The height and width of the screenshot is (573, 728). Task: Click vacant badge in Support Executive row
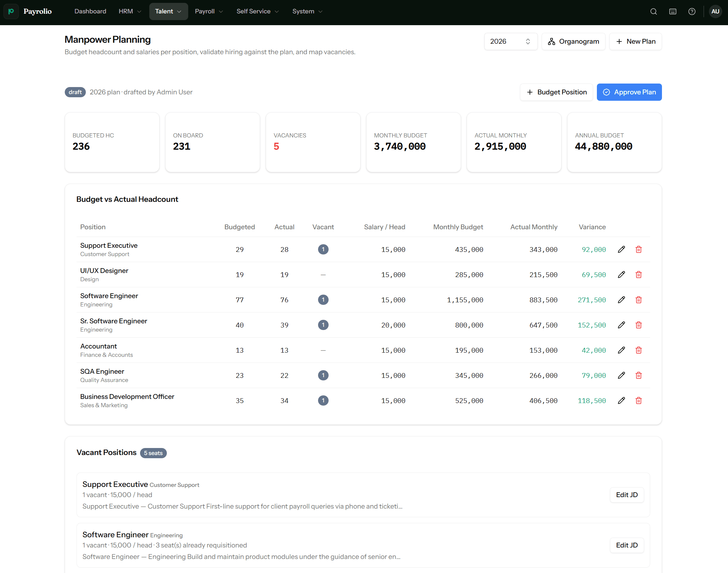pos(323,249)
